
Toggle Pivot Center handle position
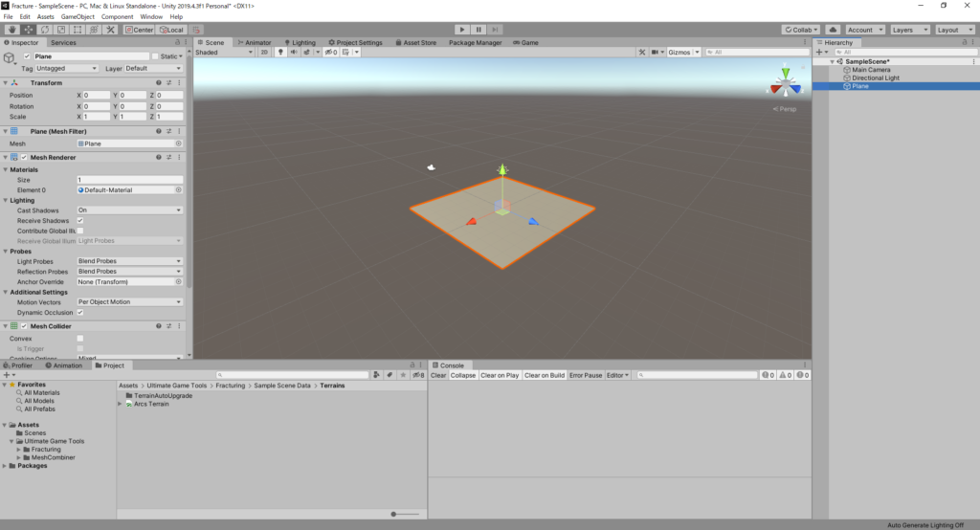pyautogui.click(x=139, y=30)
